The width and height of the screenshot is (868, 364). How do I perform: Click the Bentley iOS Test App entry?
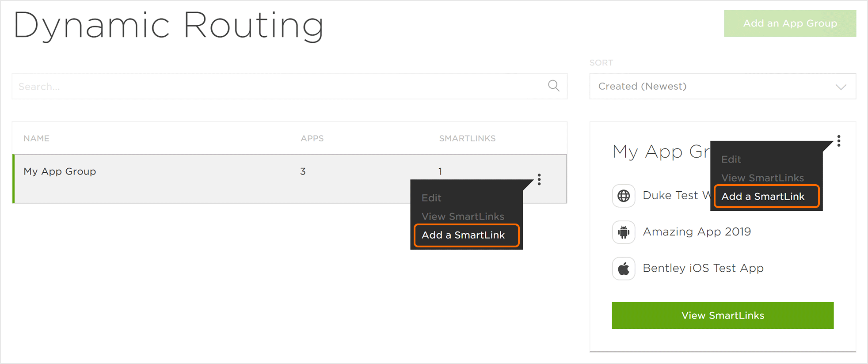[703, 269]
